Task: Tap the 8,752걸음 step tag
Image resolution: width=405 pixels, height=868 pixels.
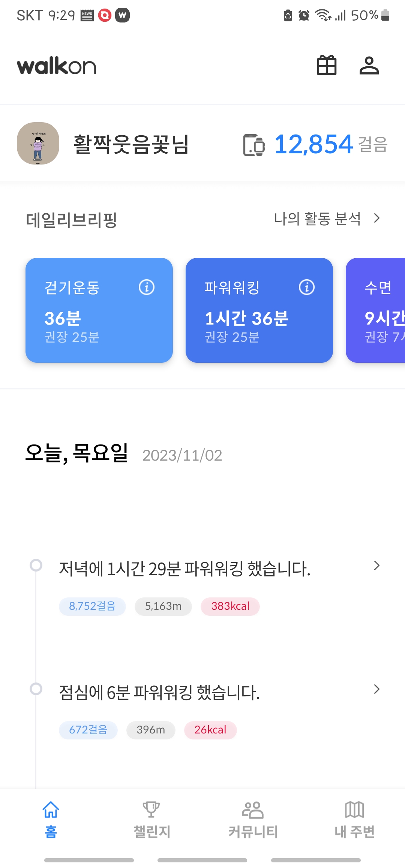Action: point(92,606)
